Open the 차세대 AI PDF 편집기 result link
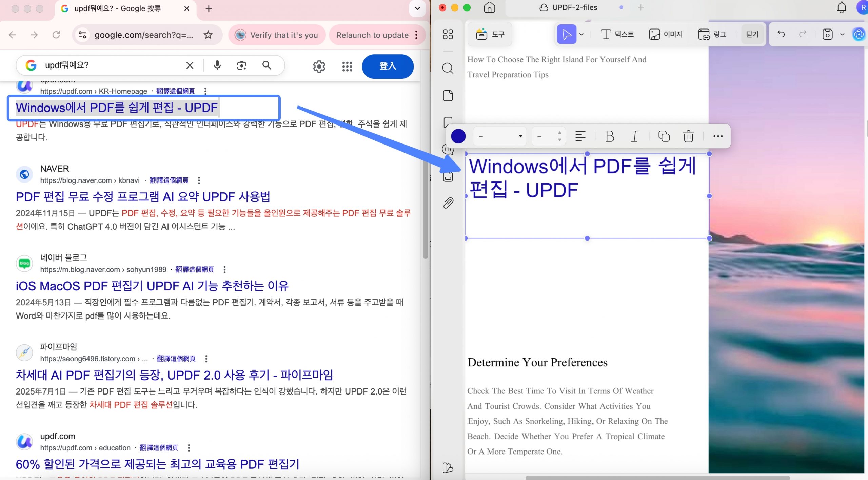Viewport: 868px width, 480px height. pos(174,375)
